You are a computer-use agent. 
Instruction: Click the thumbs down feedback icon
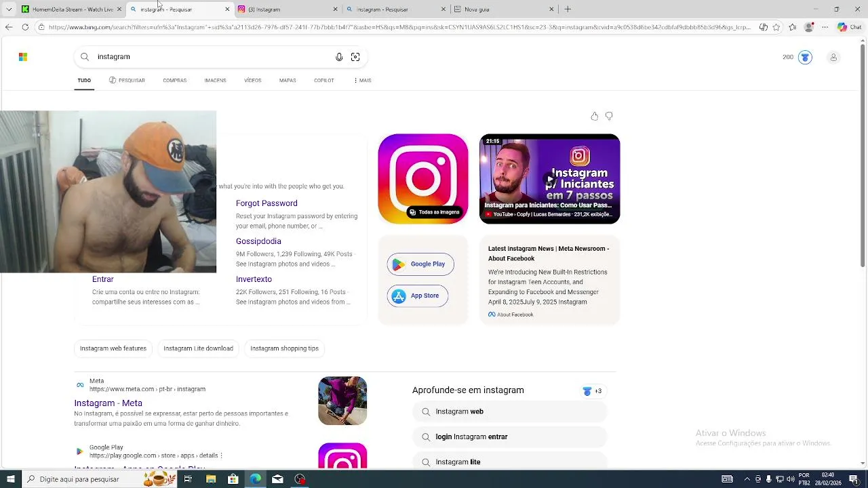(609, 117)
